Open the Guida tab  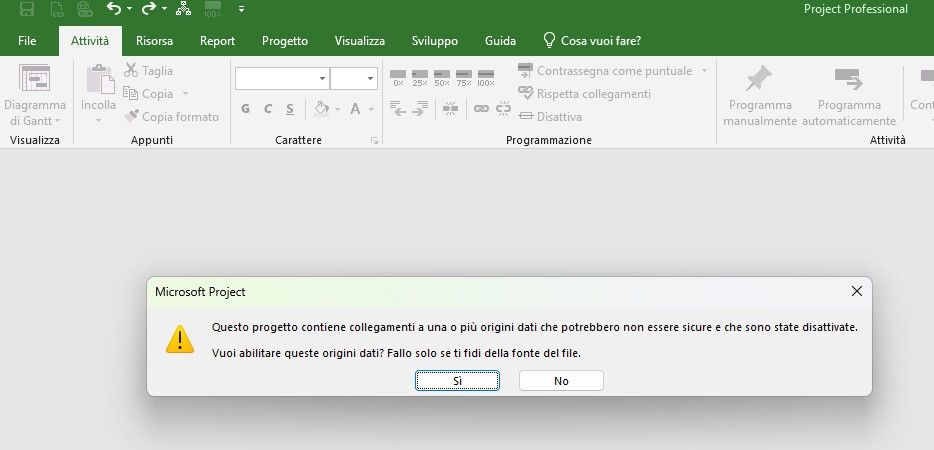[x=500, y=41]
